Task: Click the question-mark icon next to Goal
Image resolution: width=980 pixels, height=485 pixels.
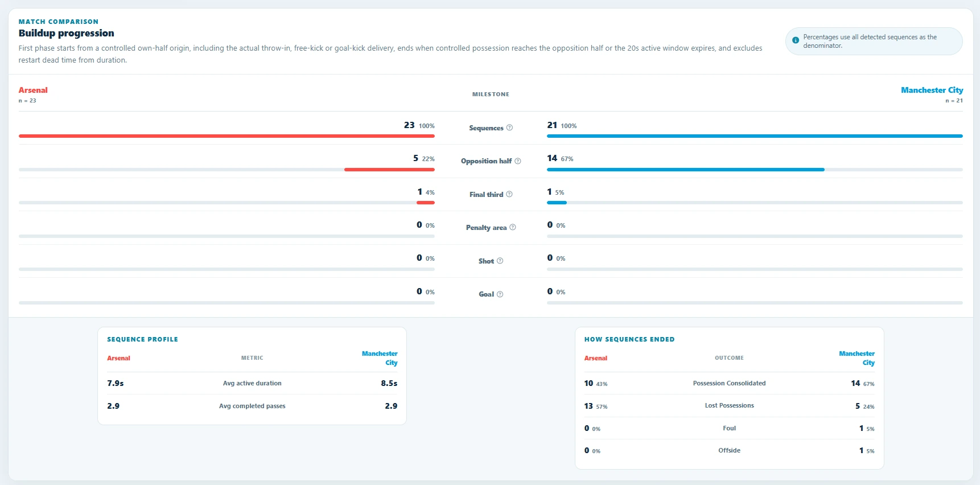Action: [500, 294]
